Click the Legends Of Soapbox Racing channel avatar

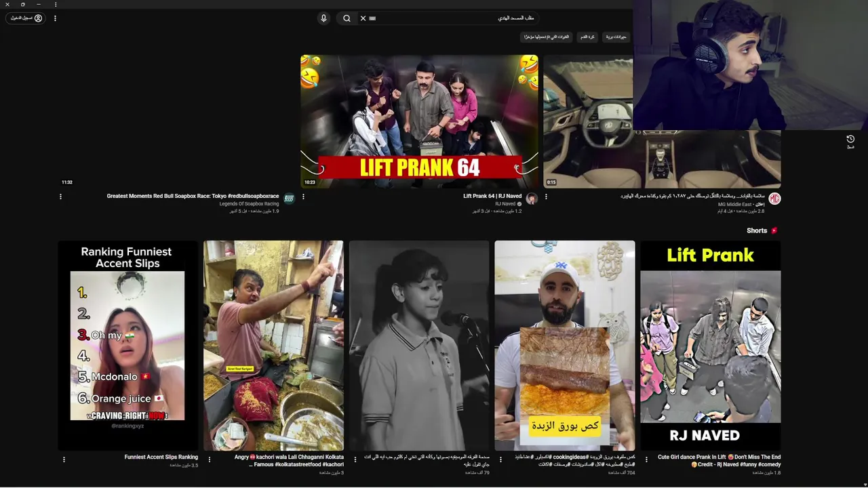click(289, 199)
